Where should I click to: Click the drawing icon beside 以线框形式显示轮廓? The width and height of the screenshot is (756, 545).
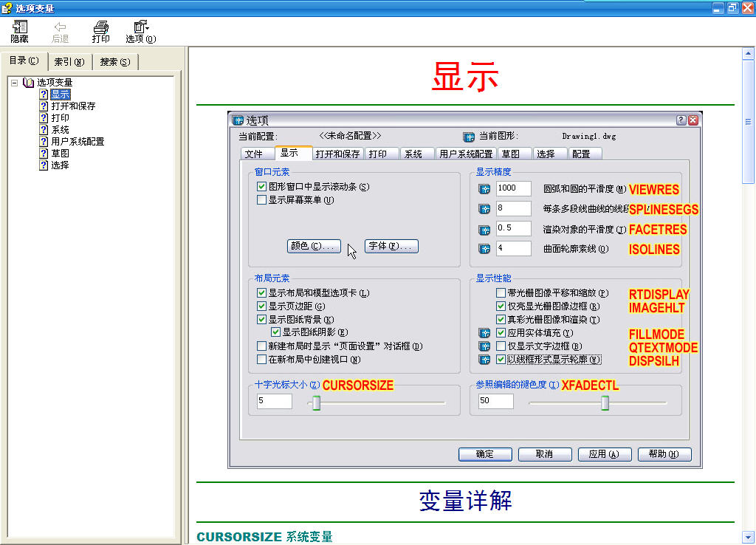pos(484,360)
